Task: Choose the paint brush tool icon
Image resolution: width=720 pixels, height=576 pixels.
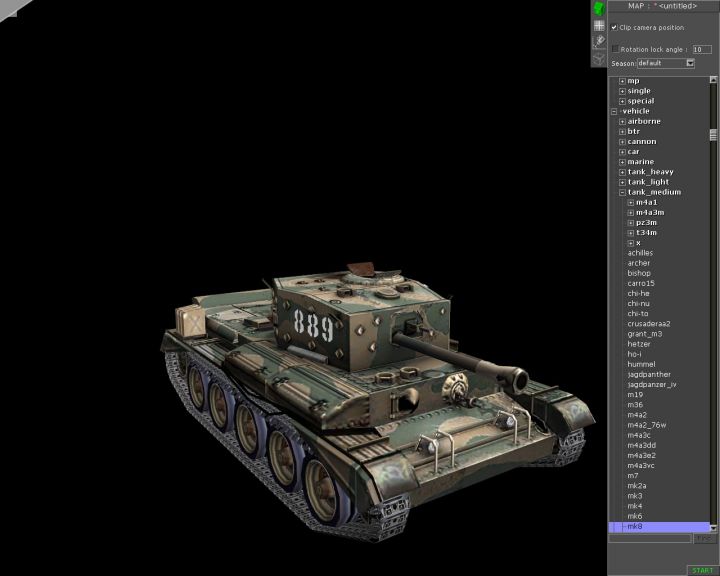Action: [598, 42]
